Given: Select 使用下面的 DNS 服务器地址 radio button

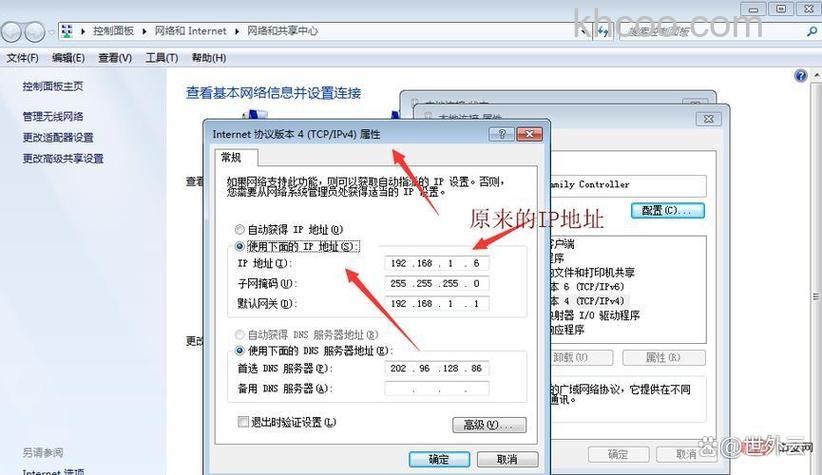Looking at the screenshot, I should pyautogui.click(x=240, y=350).
